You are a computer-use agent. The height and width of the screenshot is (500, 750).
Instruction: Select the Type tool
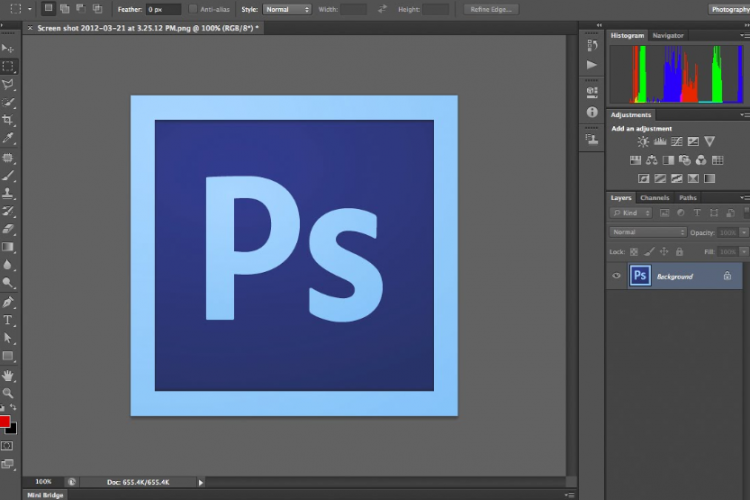pos(8,320)
